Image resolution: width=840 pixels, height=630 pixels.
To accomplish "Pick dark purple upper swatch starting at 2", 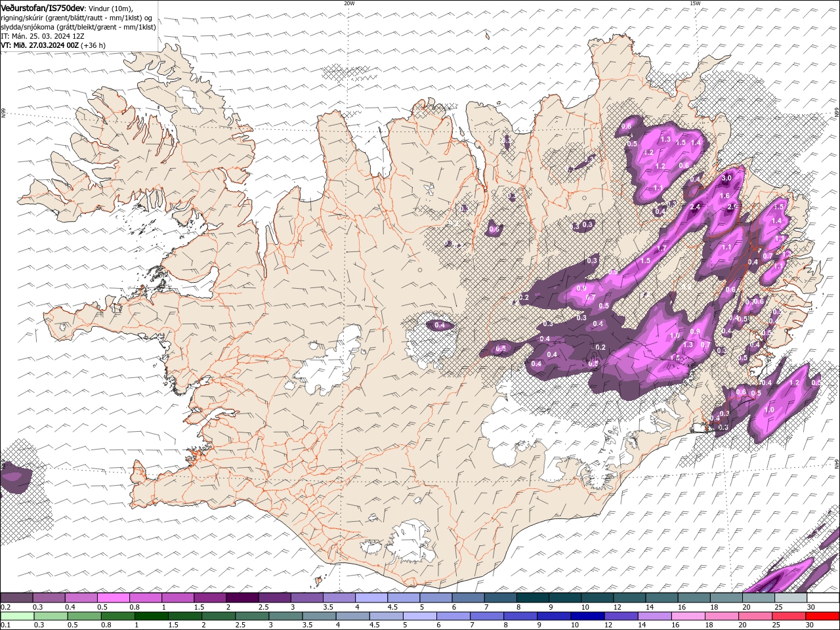I will pos(242,598).
